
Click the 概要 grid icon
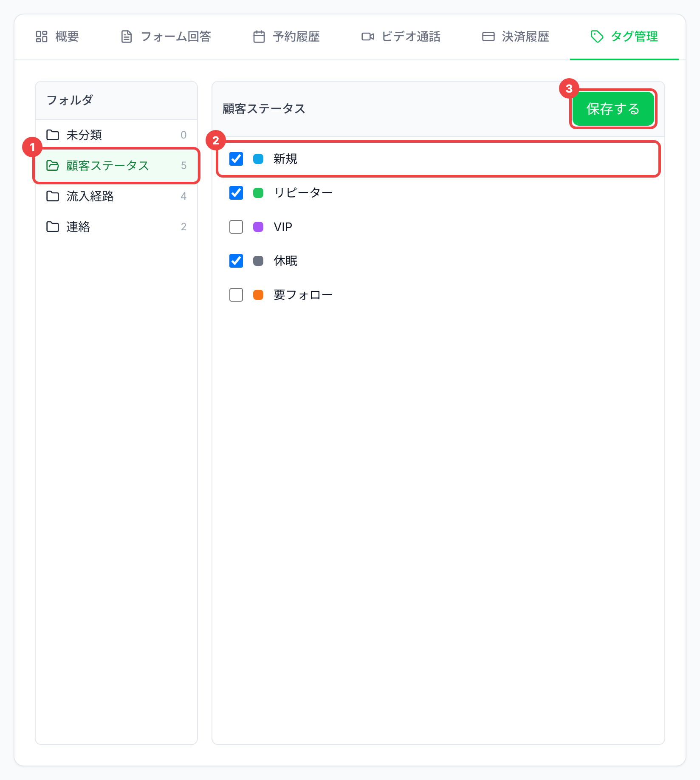click(41, 37)
